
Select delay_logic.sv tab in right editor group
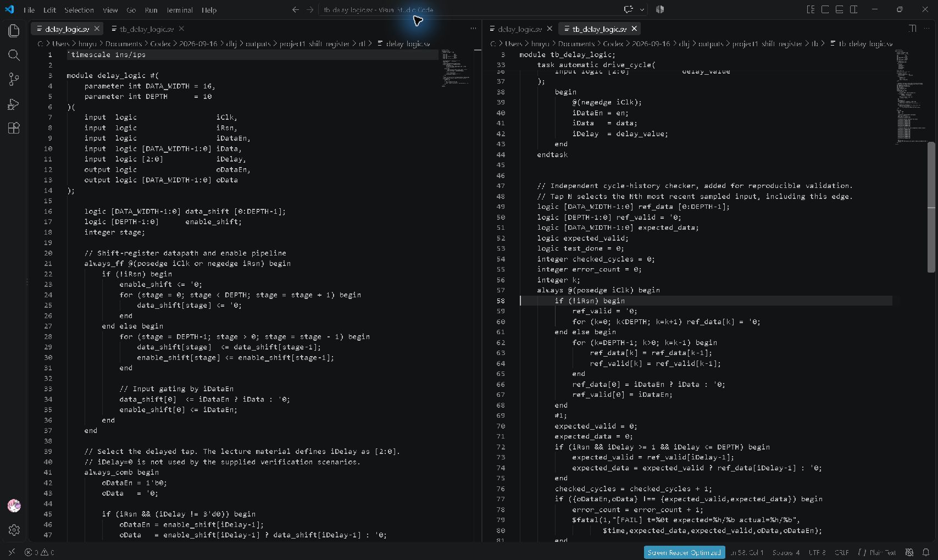[520, 29]
